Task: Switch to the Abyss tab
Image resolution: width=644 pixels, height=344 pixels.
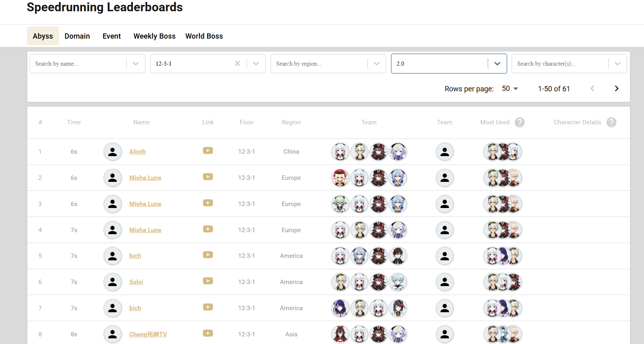Action: click(x=43, y=36)
